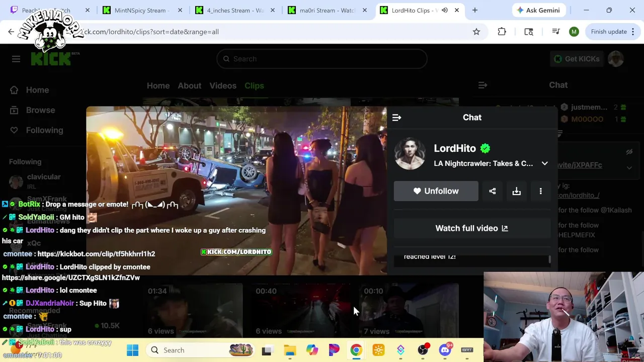Image resolution: width=644 pixels, height=362 pixels.
Task: Open LordHito channel avatar
Action: coord(410,154)
